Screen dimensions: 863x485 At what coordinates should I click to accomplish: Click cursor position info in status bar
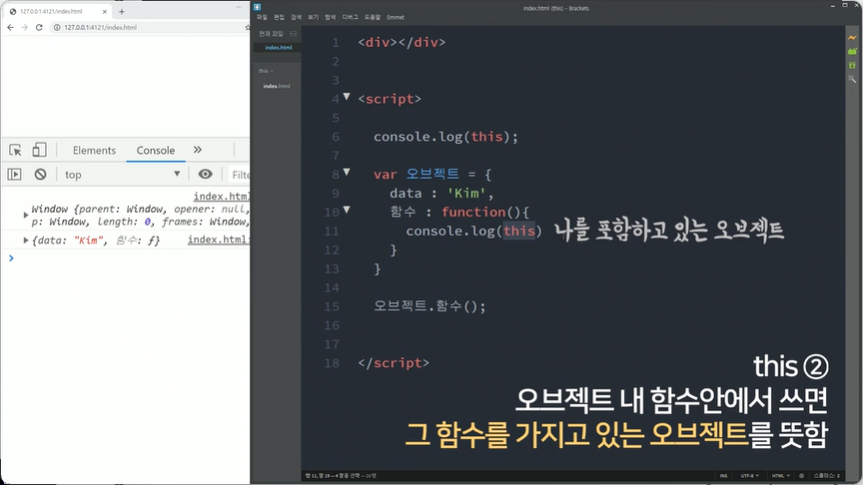tap(341, 476)
